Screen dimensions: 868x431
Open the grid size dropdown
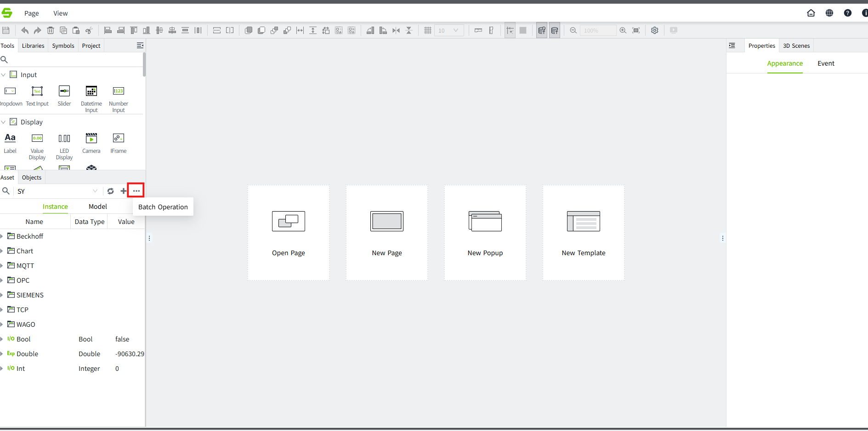(x=455, y=30)
